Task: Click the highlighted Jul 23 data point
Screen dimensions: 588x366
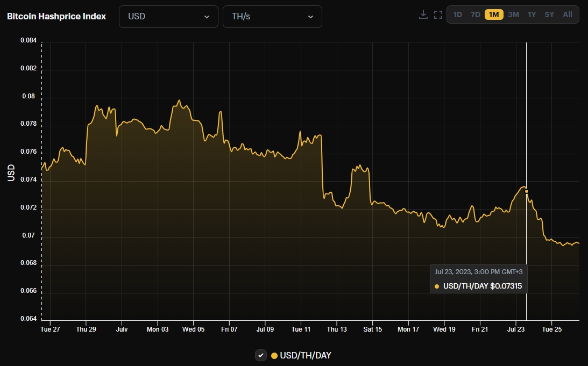Action: [527, 191]
